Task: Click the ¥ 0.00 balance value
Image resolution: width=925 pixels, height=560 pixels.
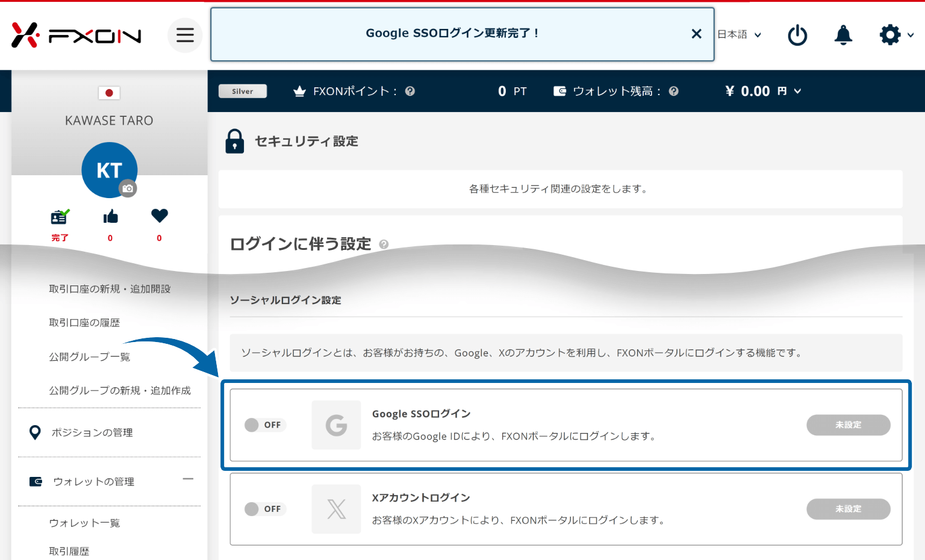Action: pos(747,91)
